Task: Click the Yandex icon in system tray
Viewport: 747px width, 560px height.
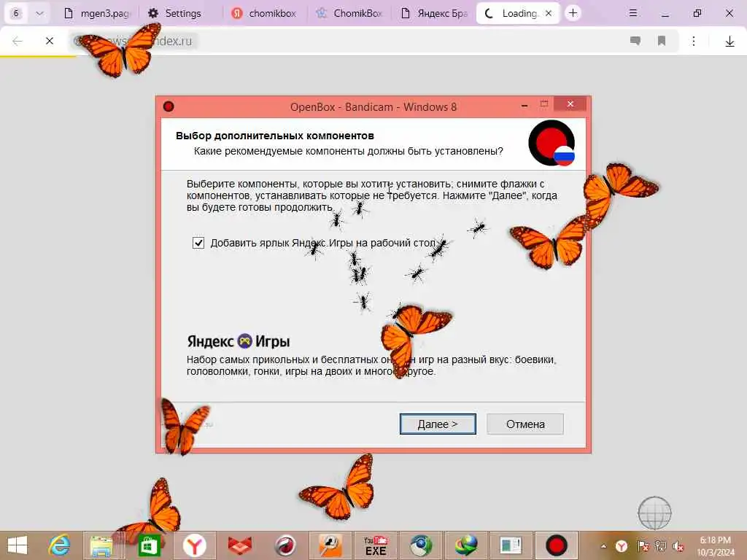Action: (x=622, y=546)
